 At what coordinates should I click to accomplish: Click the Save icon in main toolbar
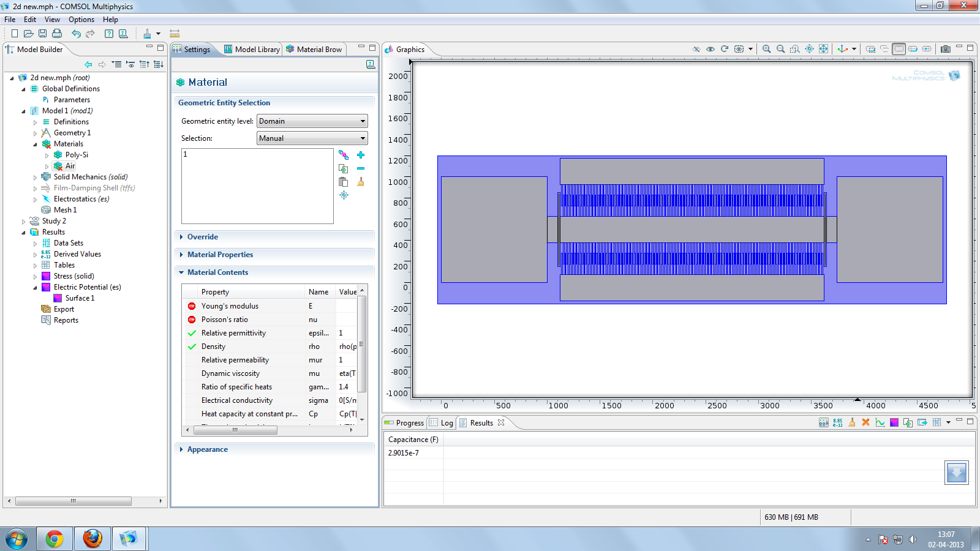42,34
